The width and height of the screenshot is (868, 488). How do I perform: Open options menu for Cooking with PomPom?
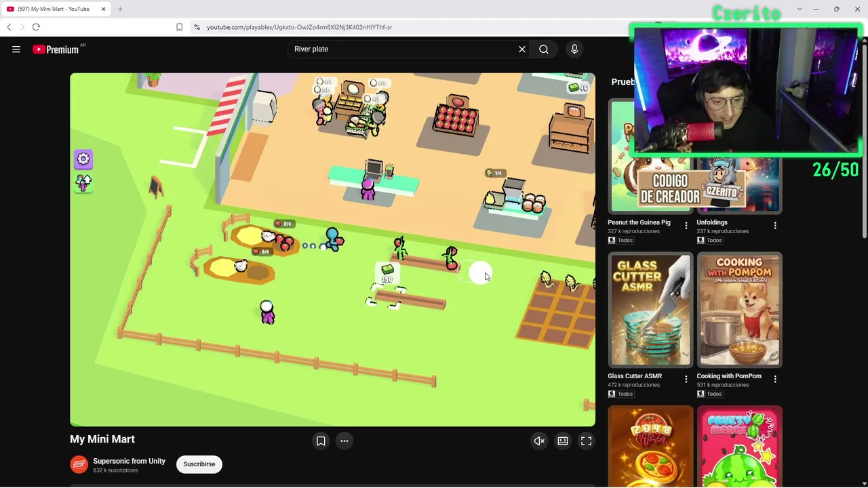tap(775, 380)
